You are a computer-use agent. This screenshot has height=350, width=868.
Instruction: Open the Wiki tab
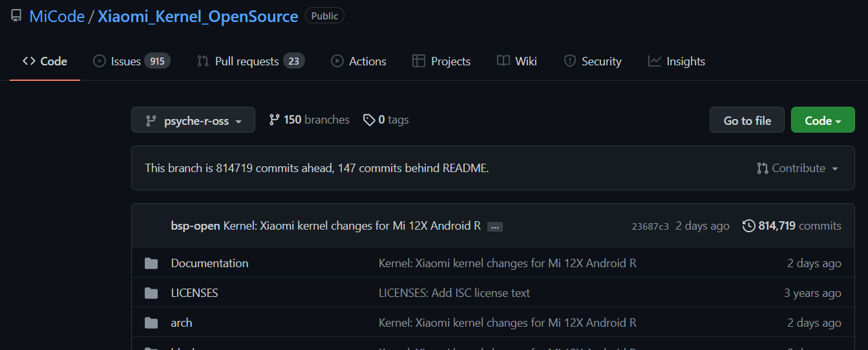(x=517, y=61)
